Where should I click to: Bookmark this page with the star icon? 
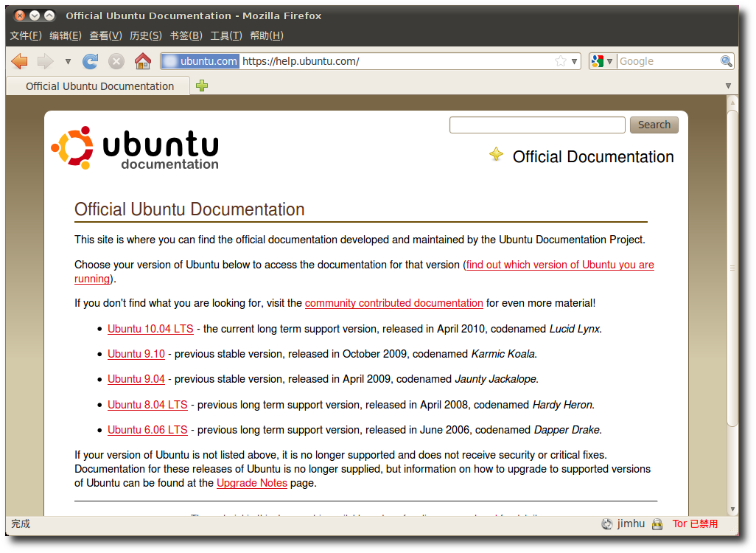click(x=560, y=61)
